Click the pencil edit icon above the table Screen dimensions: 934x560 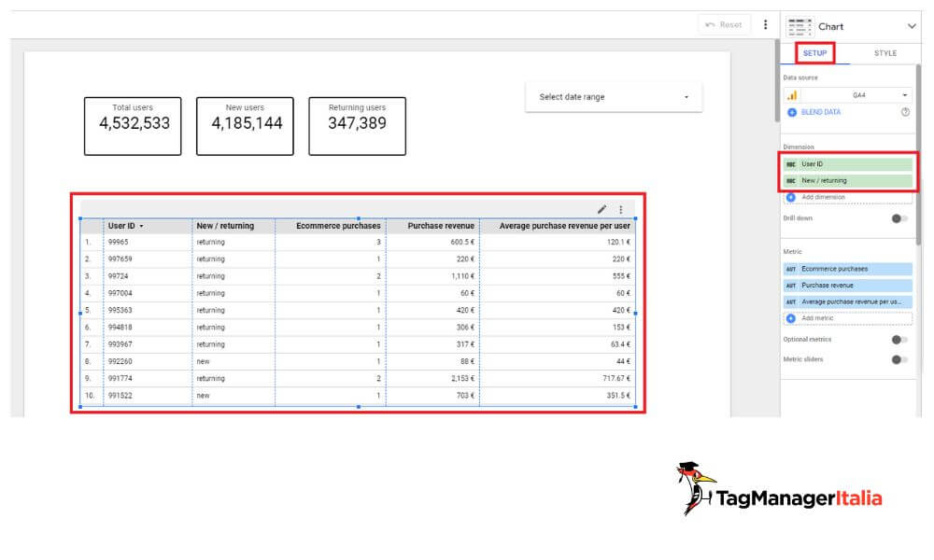coord(602,209)
